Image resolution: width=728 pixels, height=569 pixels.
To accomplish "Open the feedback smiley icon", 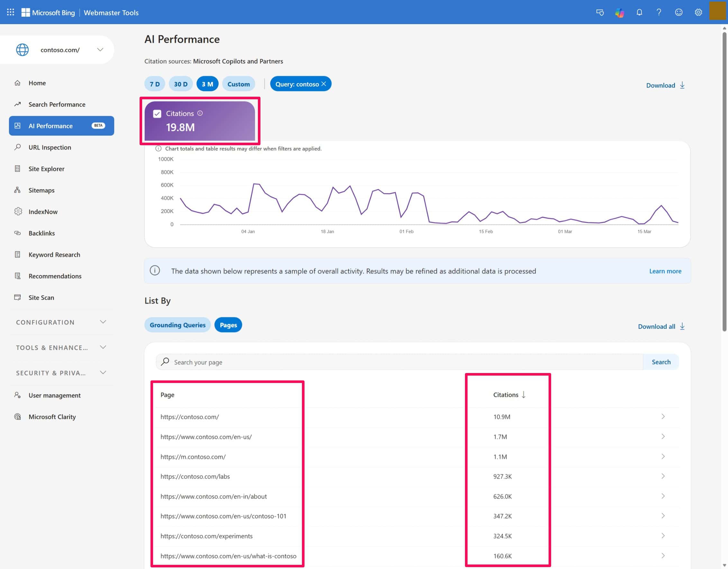I will point(679,12).
